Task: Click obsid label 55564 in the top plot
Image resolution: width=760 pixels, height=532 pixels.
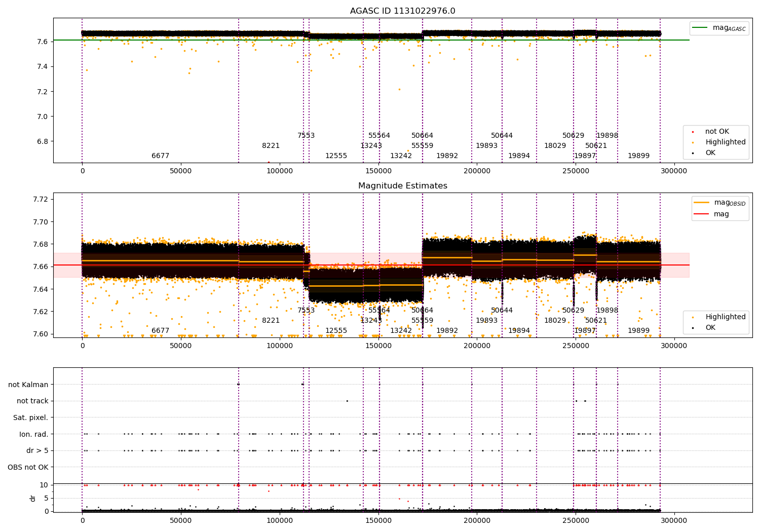Action: coord(379,136)
